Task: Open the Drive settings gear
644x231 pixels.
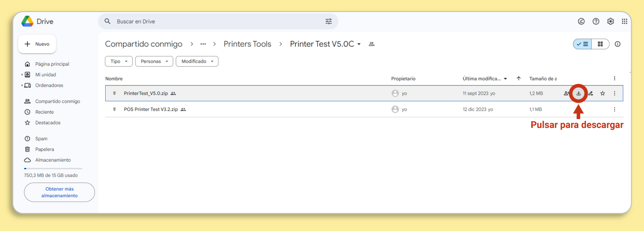Action: point(611,21)
